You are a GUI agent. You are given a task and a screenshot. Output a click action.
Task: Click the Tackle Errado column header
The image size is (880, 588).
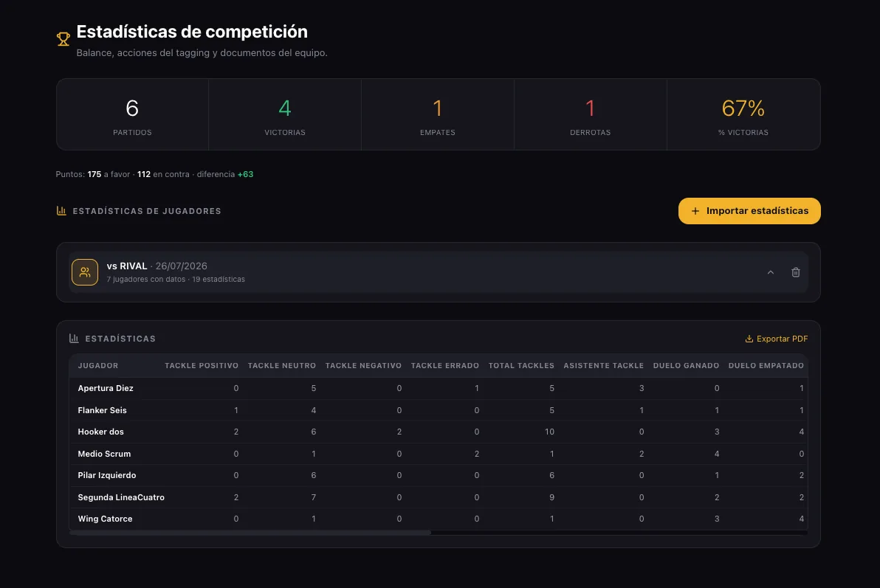[x=445, y=365]
